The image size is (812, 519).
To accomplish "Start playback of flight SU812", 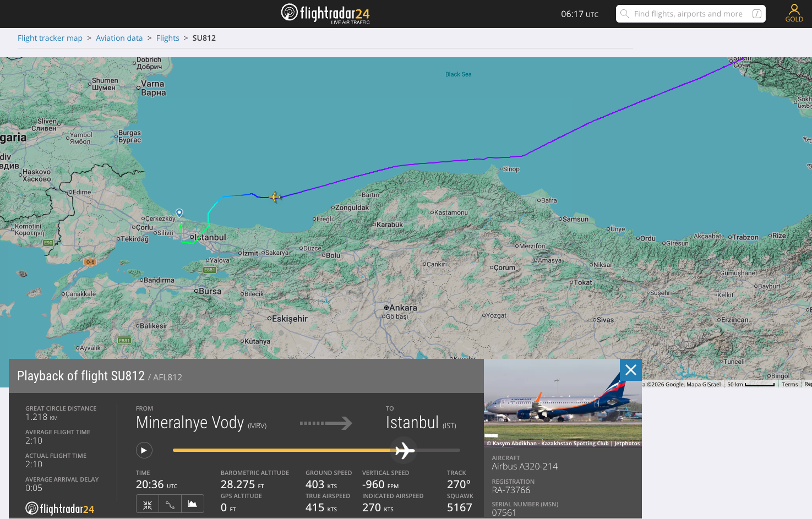I will pyautogui.click(x=144, y=450).
